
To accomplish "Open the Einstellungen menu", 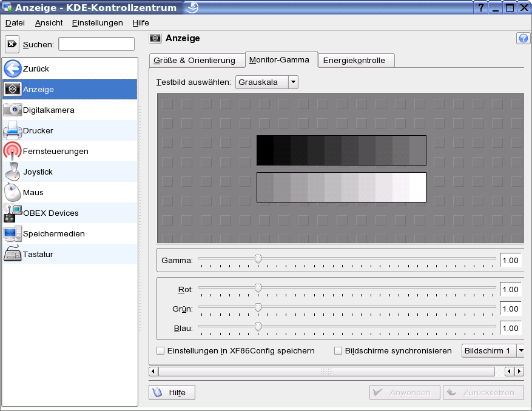I will (97, 22).
